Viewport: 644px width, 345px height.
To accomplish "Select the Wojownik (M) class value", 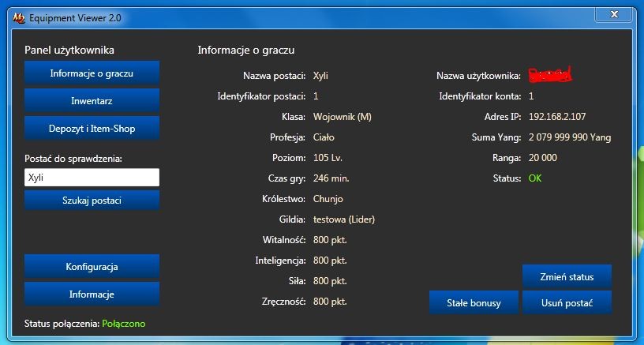I will click(x=343, y=117).
